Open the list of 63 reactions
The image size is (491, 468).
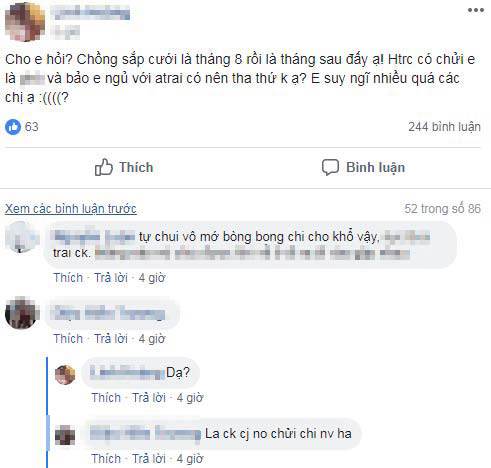click(x=32, y=127)
